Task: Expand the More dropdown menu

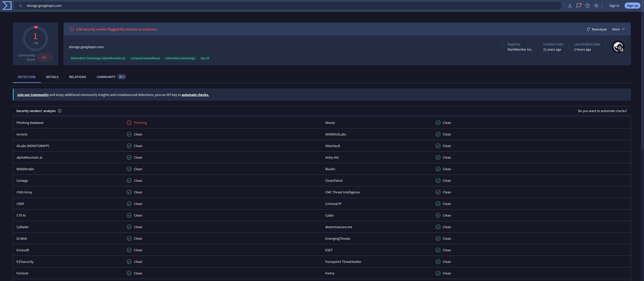Action: [x=618, y=29]
